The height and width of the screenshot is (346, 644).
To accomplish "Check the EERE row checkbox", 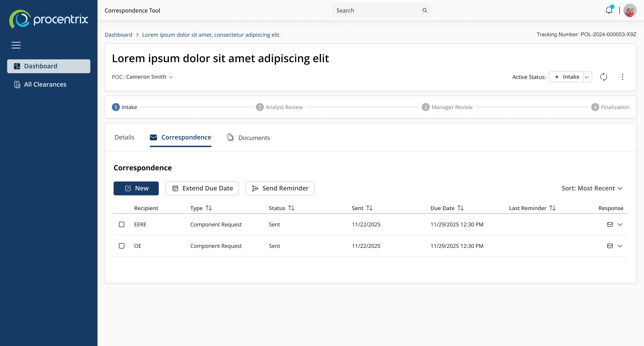I will [122, 224].
